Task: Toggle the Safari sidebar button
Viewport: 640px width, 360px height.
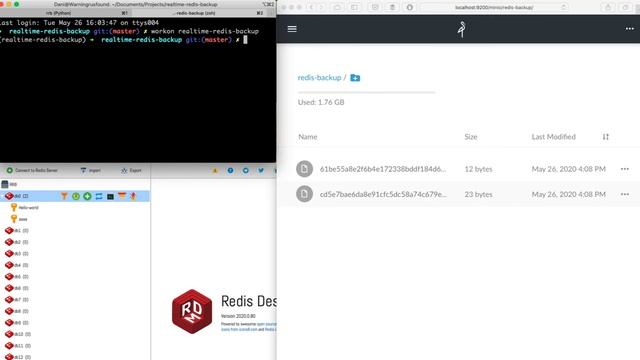Action: (x=354, y=7)
